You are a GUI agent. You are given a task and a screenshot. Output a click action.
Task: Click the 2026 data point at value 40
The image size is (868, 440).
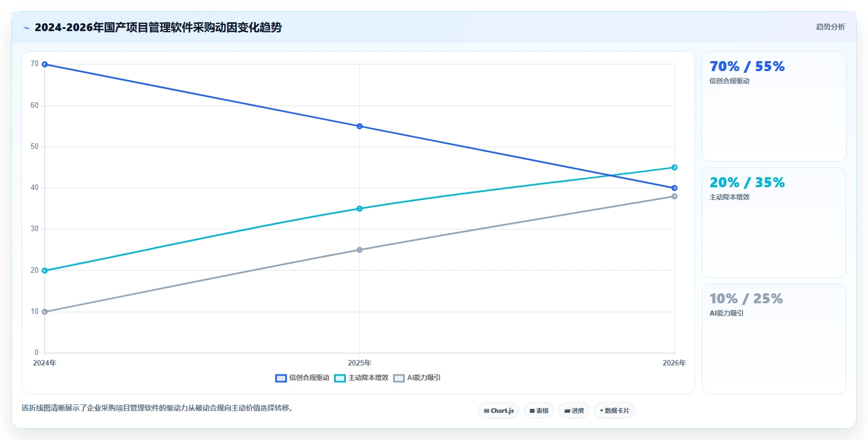[674, 188]
